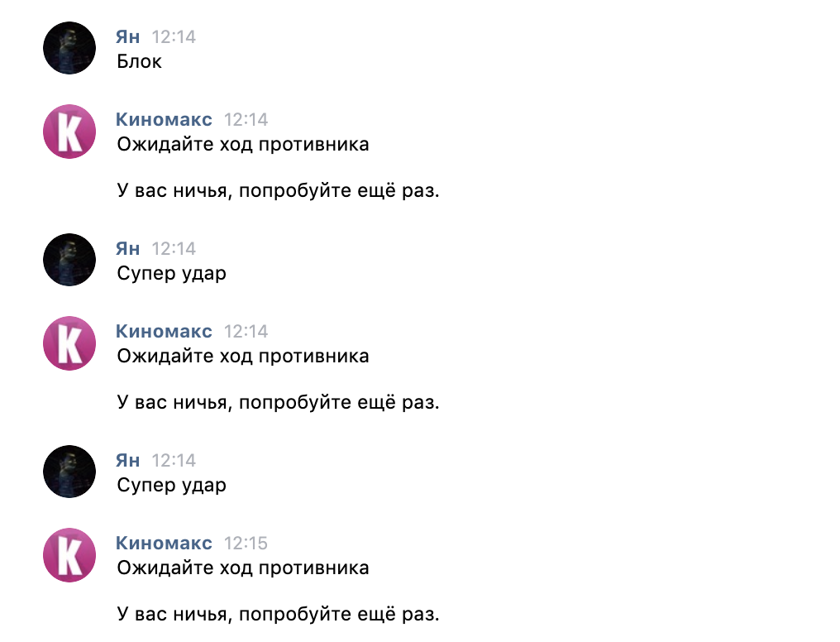Select the bottom "У вас ничья, попробуйте ещё раз" message
The height and width of the screenshot is (642, 840).
pyautogui.click(x=278, y=615)
